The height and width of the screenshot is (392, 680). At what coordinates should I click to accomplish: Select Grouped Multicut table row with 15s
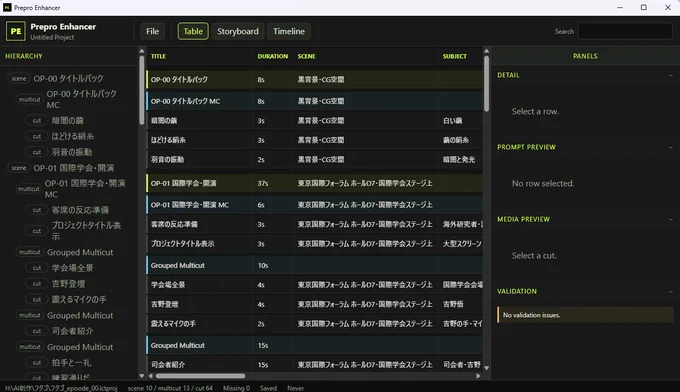tap(314, 345)
